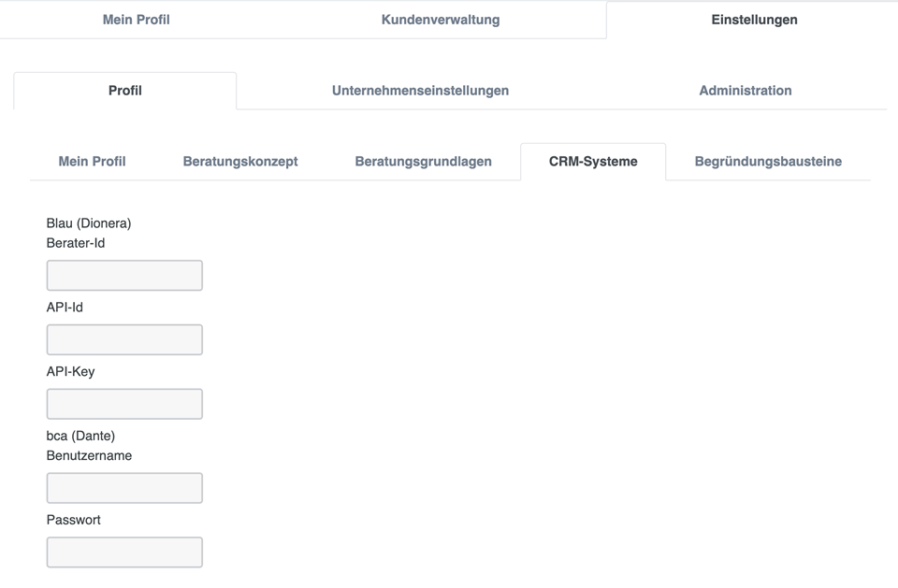The width and height of the screenshot is (898, 588).
Task: Click the Blau (Dionera) heading text
Action: pos(89,223)
